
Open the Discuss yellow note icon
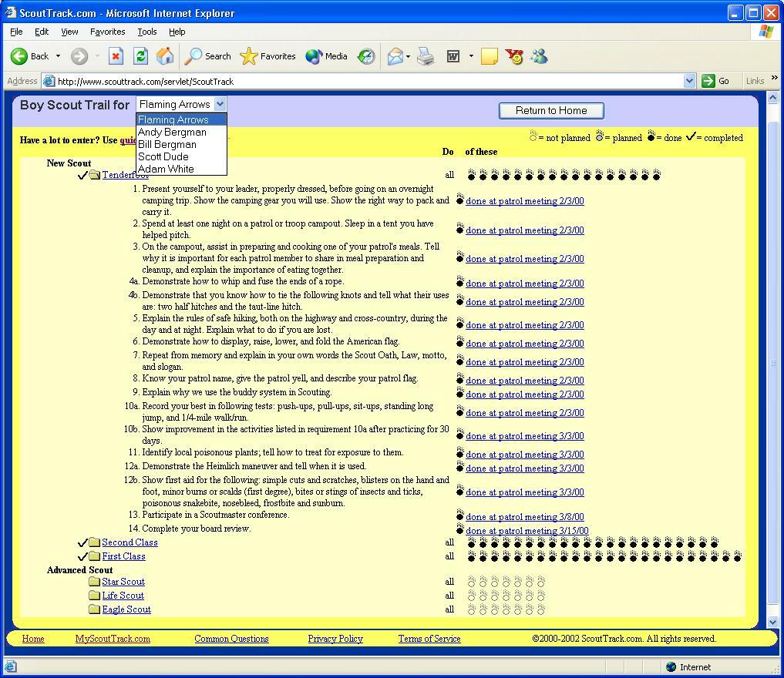489,56
